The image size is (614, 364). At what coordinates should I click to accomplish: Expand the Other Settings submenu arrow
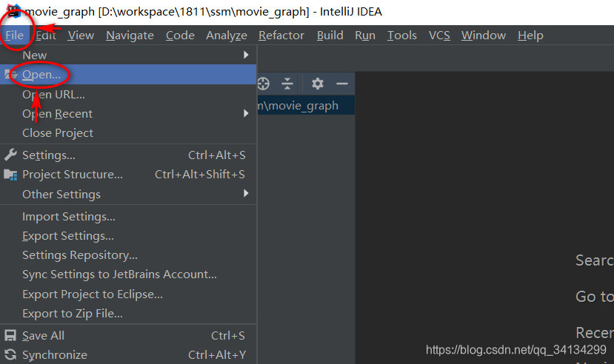pyautogui.click(x=246, y=193)
